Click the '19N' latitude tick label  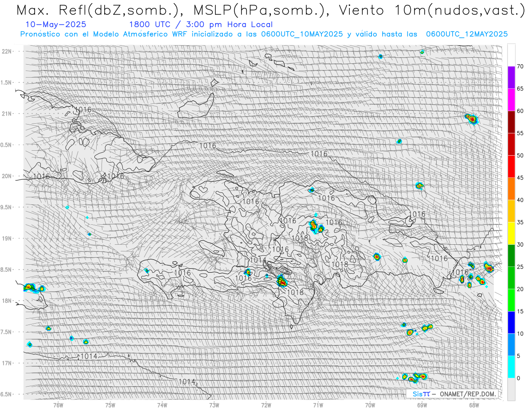pyautogui.click(x=7, y=239)
